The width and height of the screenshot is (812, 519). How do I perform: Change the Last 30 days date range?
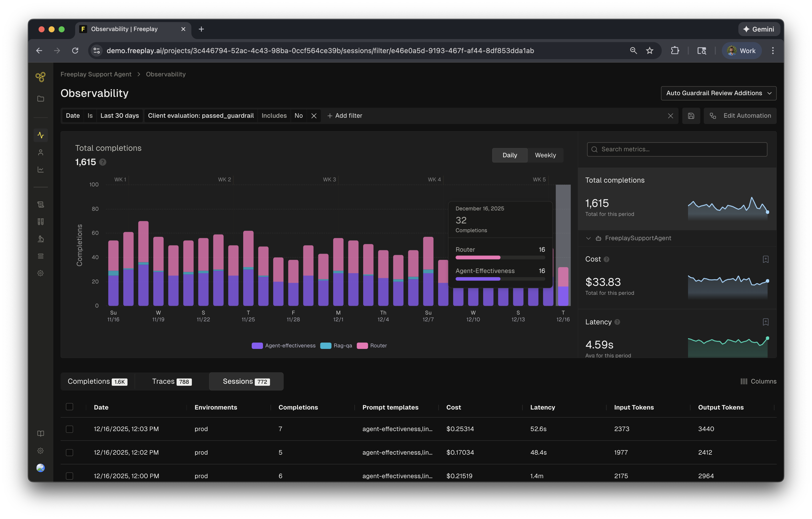pyautogui.click(x=119, y=116)
